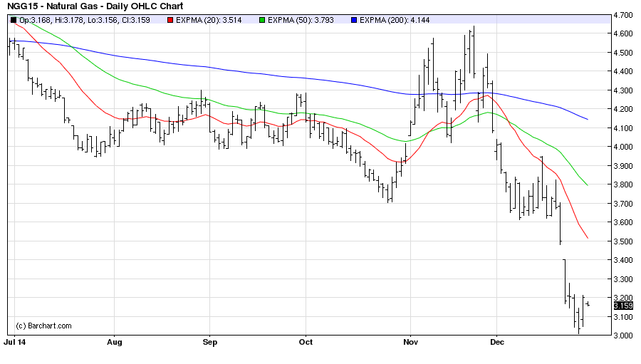Click the 4.000 price axis label
Screen dimensions: 641x364
pyautogui.click(x=622, y=147)
